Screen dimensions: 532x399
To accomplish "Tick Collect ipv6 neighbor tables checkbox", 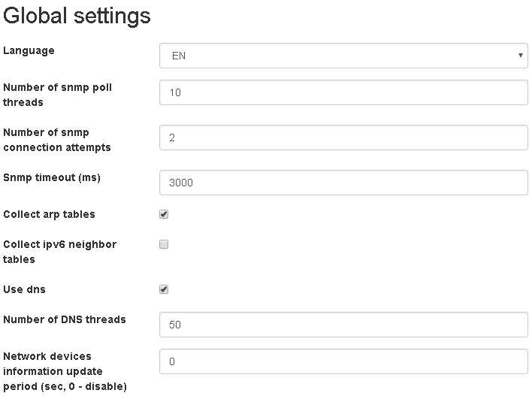I will [x=164, y=244].
